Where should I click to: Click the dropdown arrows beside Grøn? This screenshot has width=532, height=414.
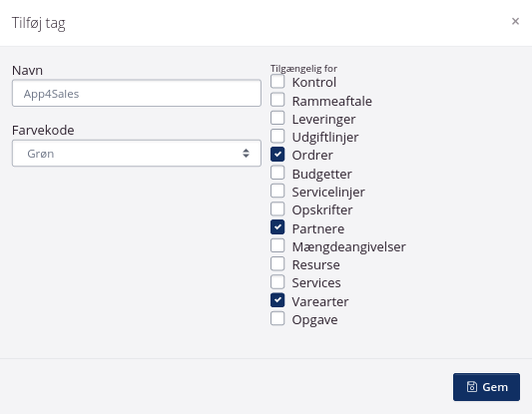[x=246, y=154]
